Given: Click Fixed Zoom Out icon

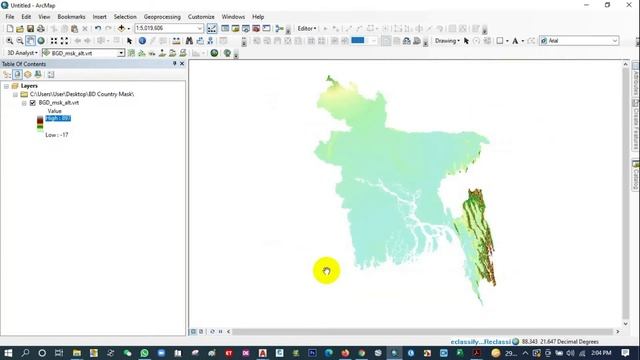Looking at the screenshot, I should [64, 41].
